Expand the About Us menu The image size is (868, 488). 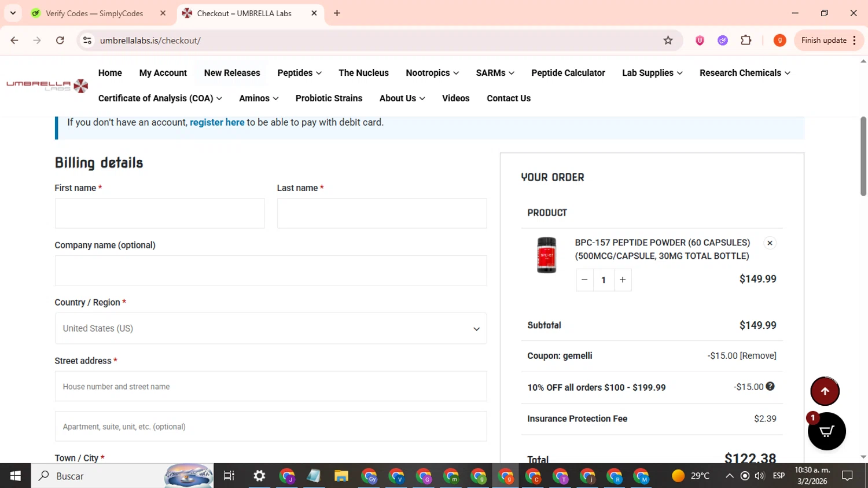click(x=402, y=98)
